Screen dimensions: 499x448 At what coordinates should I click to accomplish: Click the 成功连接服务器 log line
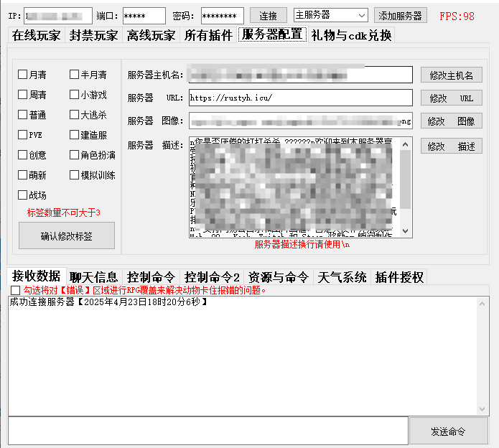tap(108, 302)
